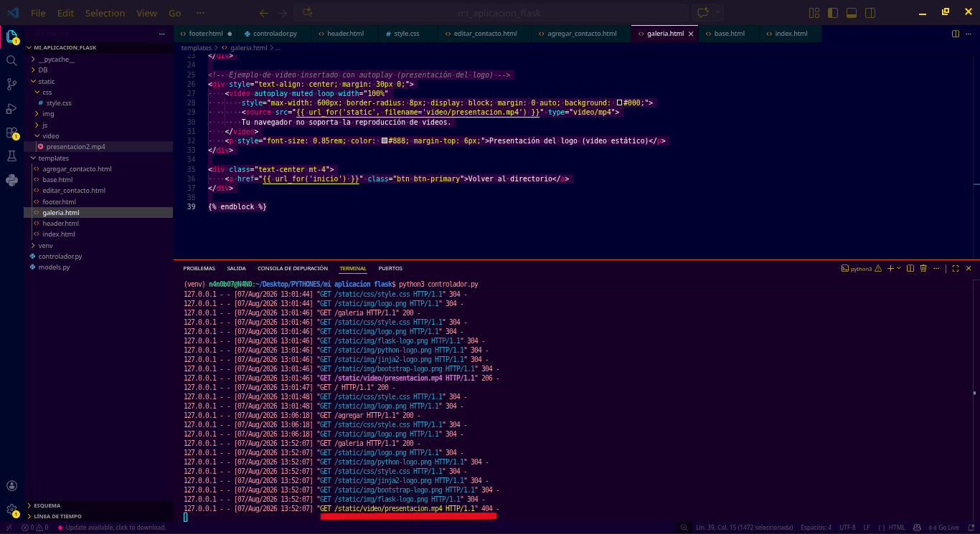Image resolution: width=980 pixels, height=534 pixels.
Task: Close the galeria.html tab
Action: [692, 34]
